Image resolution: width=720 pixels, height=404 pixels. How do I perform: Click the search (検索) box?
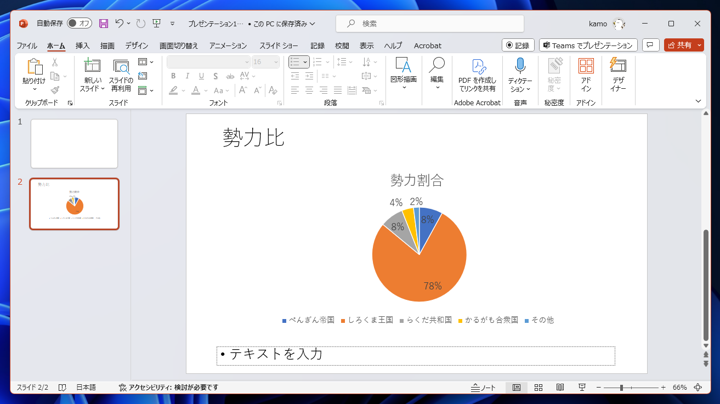pyautogui.click(x=430, y=23)
